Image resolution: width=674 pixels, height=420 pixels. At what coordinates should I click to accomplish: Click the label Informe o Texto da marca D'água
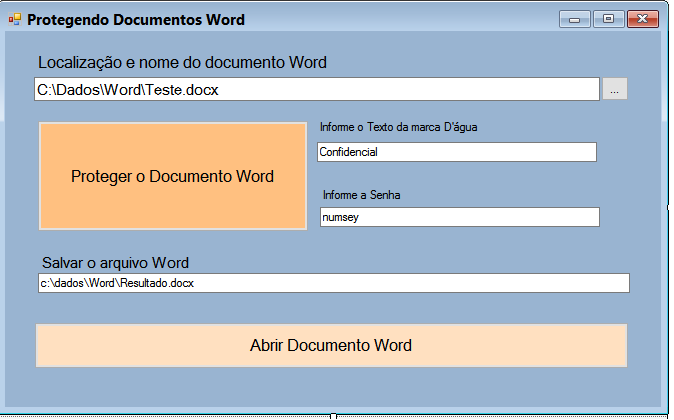coord(398,127)
